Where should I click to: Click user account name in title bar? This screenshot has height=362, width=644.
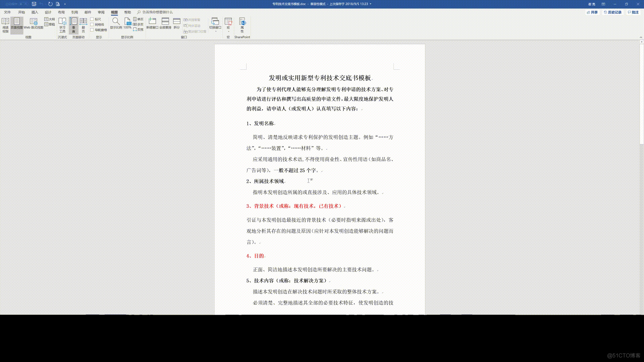point(592,4)
